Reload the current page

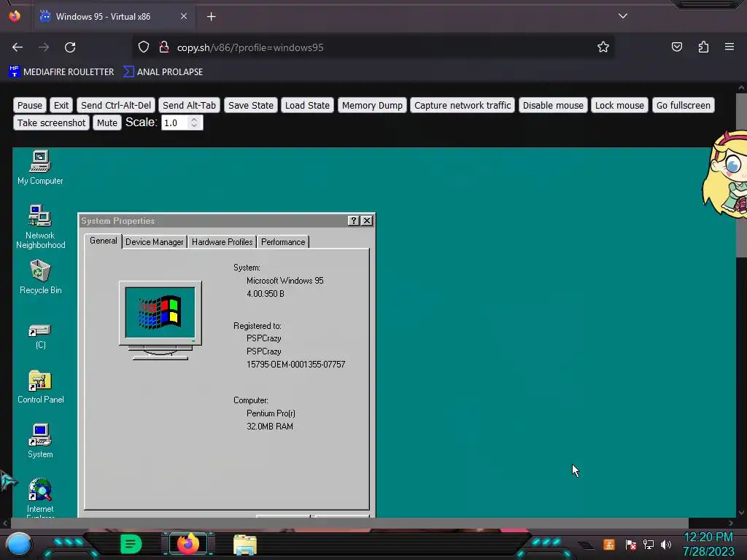pos(70,47)
